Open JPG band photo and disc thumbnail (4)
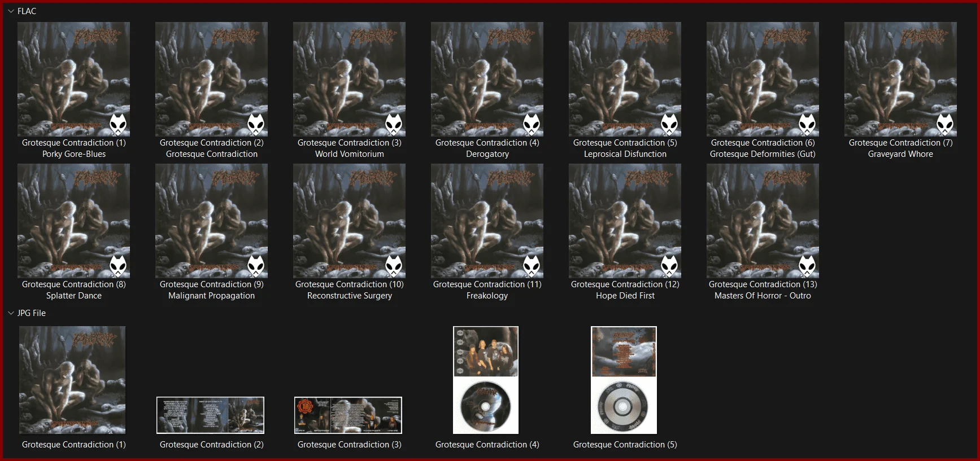 (486, 380)
